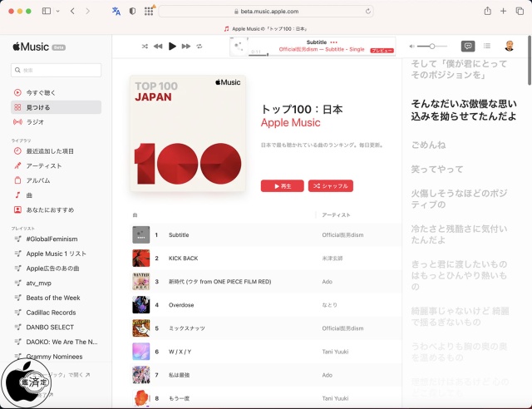Open アーティスト library section
The image size is (532, 409).
(x=56, y=165)
